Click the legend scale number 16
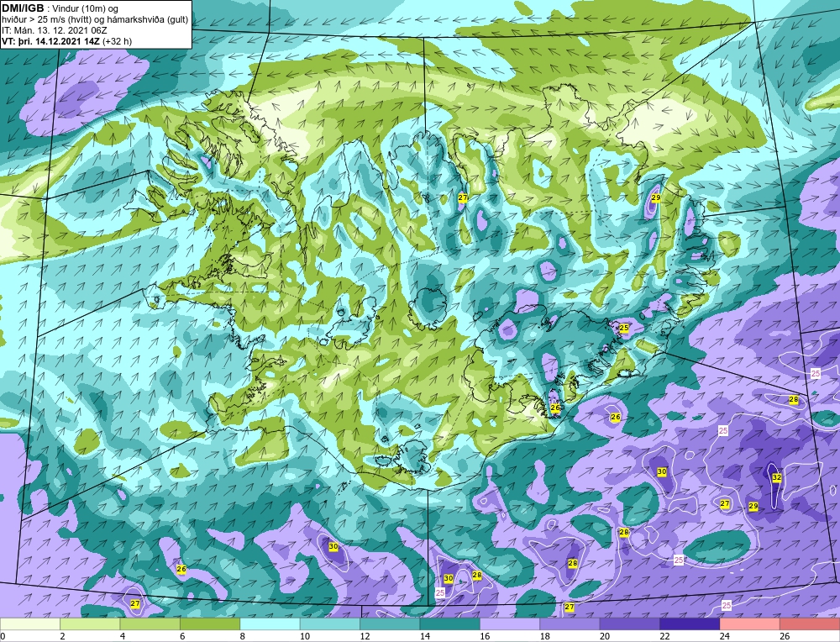This screenshot has height=642, width=840. [x=485, y=636]
